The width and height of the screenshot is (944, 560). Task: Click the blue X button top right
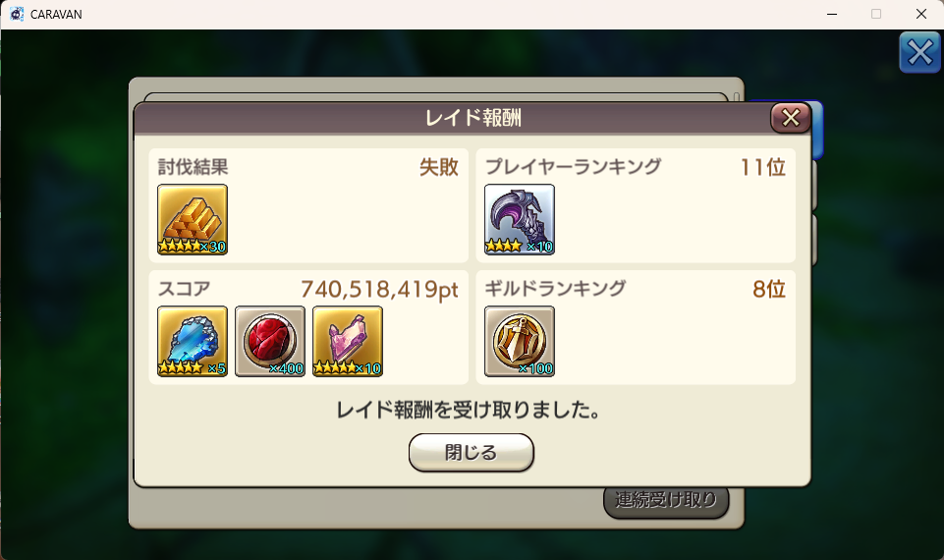919,52
